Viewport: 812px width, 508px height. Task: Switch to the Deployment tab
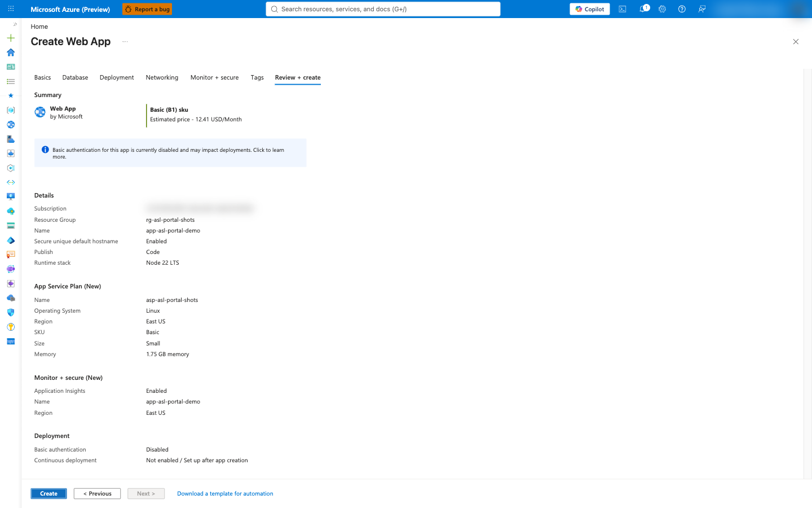117,77
